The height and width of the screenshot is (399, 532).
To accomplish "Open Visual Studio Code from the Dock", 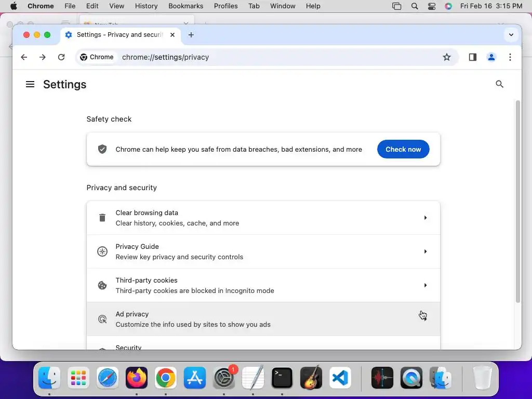I will click(x=340, y=378).
